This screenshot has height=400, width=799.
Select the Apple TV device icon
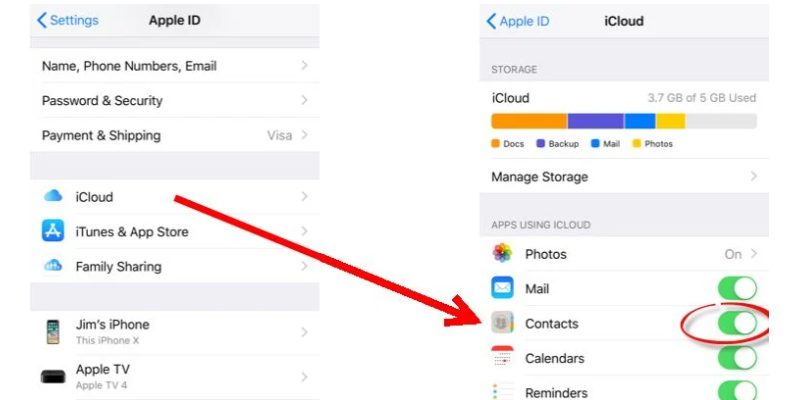tap(53, 377)
